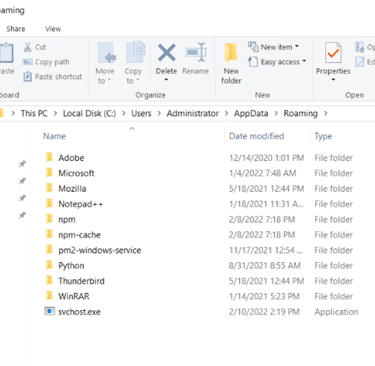Expand breadcrumb chevron after This PC
Screen dimensions: 375x366
pyautogui.click(x=55, y=114)
